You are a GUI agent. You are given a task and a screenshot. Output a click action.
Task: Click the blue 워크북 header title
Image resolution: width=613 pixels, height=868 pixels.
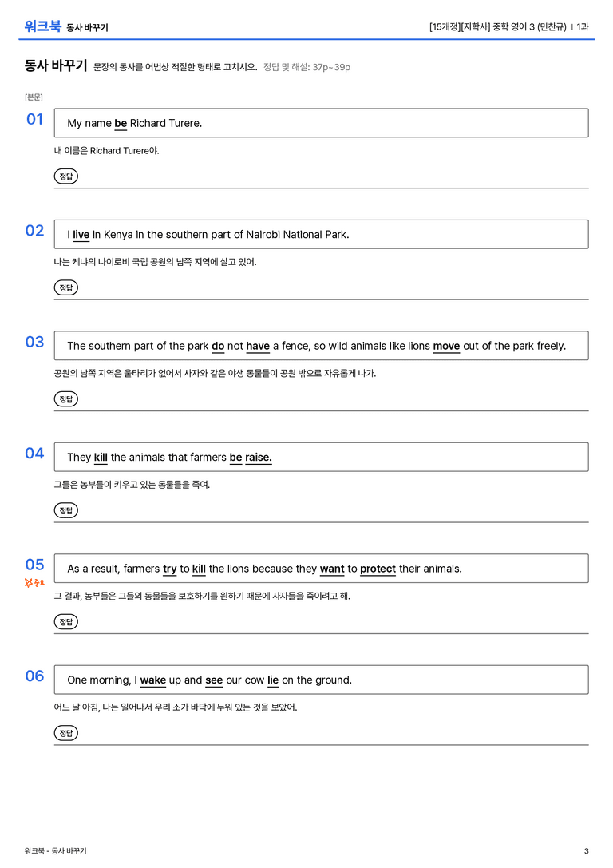[42, 26]
